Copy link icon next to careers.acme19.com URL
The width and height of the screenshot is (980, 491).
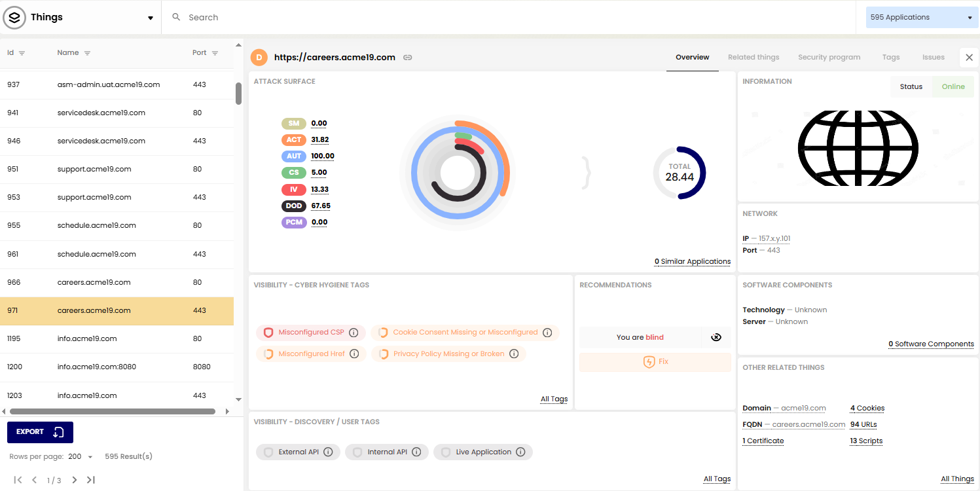[x=407, y=58]
